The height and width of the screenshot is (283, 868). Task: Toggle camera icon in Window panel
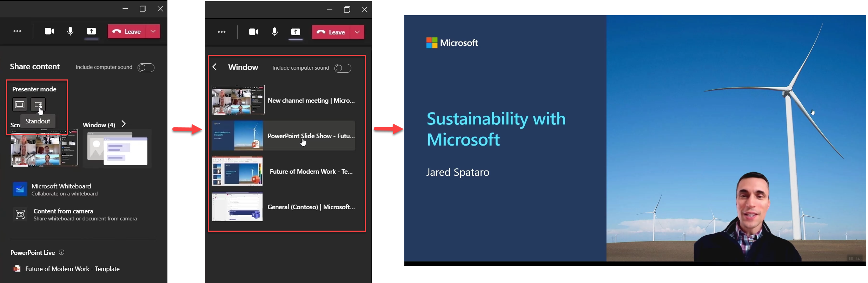(254, 32)
